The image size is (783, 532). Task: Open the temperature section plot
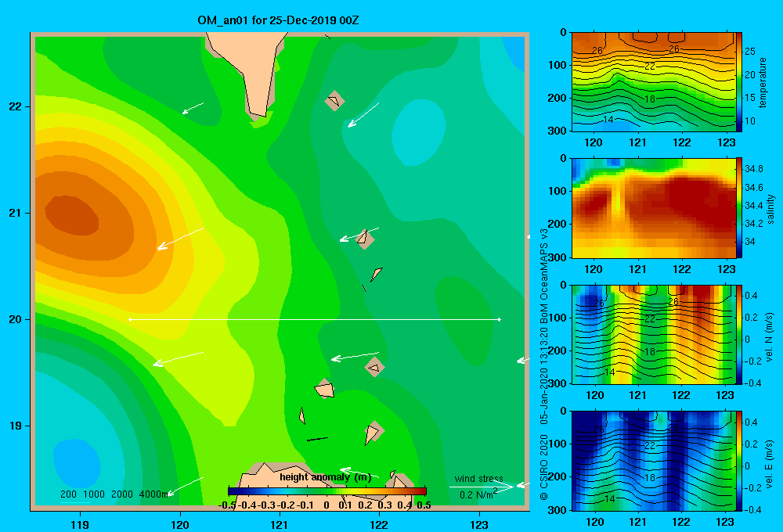click(x=653, y=82)
